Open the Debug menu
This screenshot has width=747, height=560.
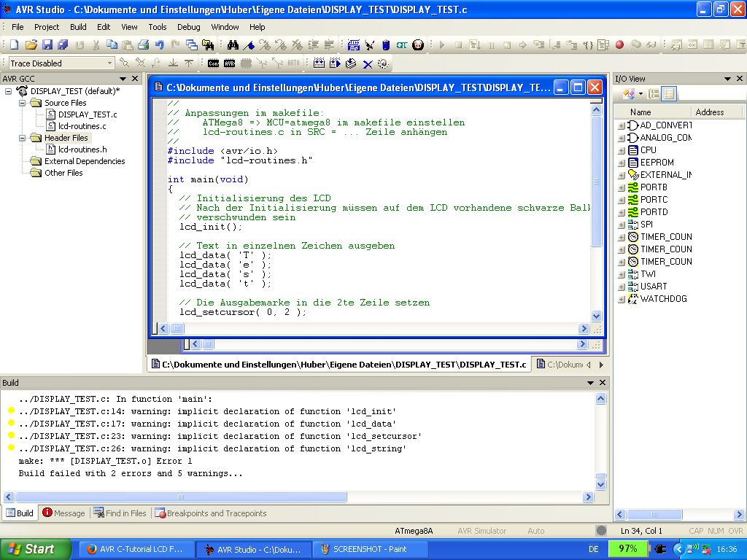point(188,27)
